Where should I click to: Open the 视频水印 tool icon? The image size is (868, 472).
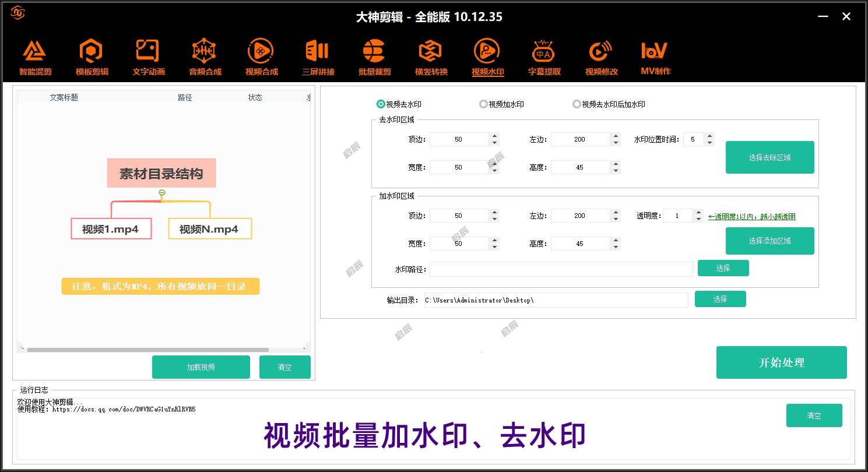(x=487, y=58)
